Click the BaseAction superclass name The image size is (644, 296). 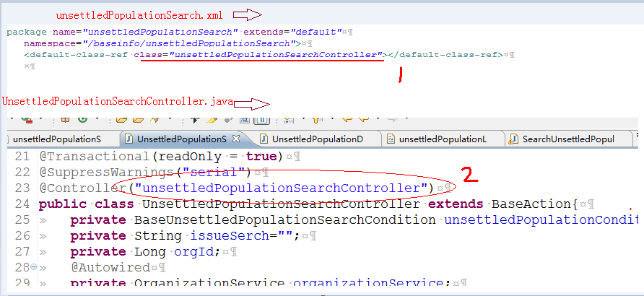[531, 204]
